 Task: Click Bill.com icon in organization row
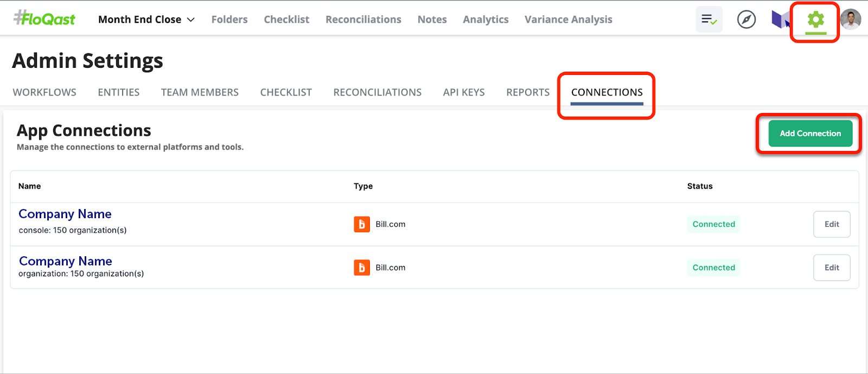coord(362,268)
